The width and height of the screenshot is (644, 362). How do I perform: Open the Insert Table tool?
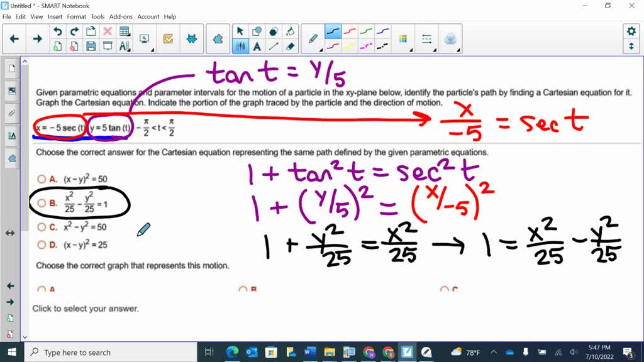124,30
